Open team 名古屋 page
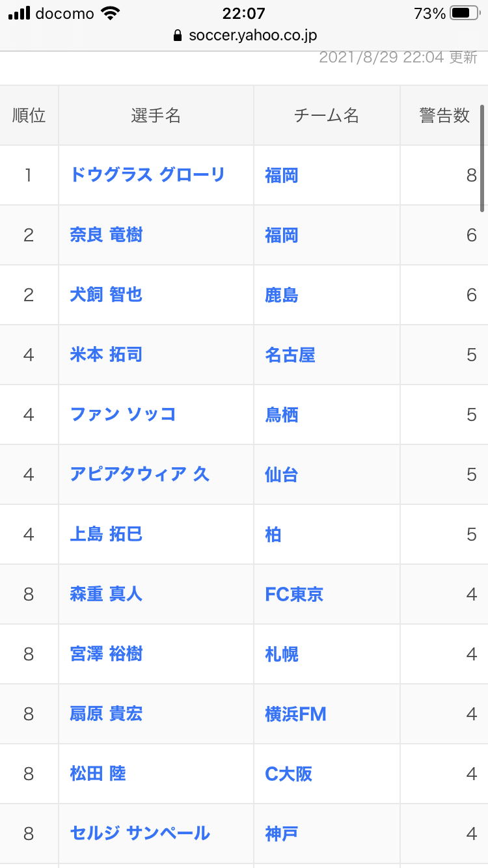This screenshot has width=488, height=868. tap(290, 355)
